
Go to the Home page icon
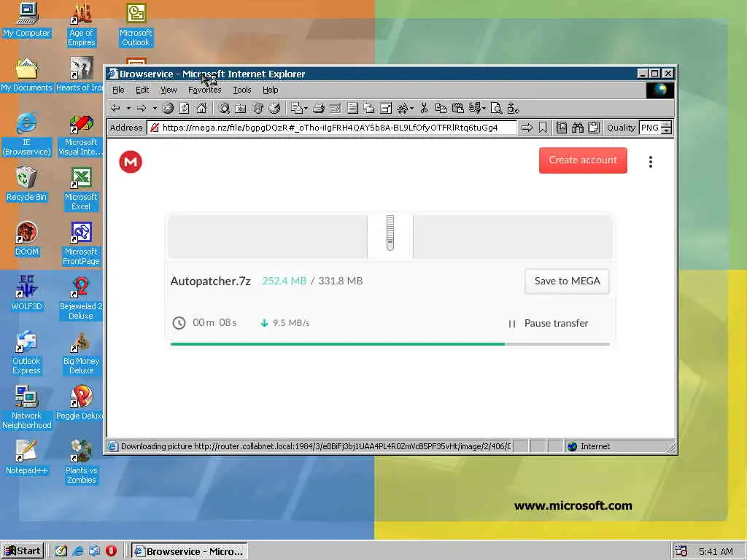(201, 109)
